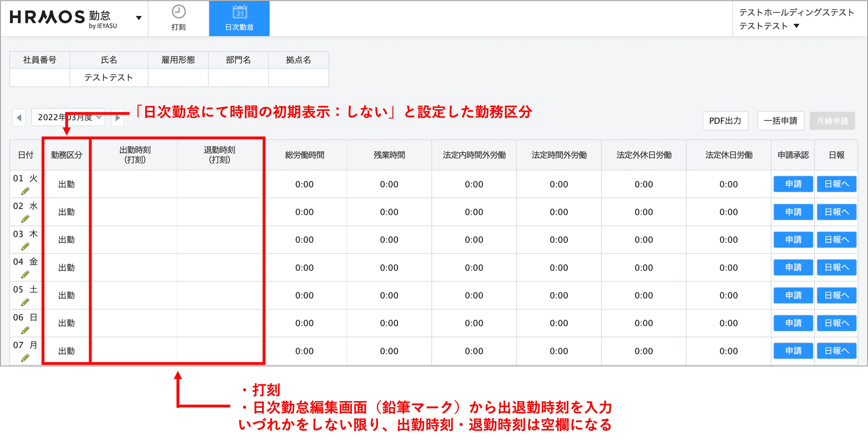Click the 法定時間外労働 column header

coord(559,155)
